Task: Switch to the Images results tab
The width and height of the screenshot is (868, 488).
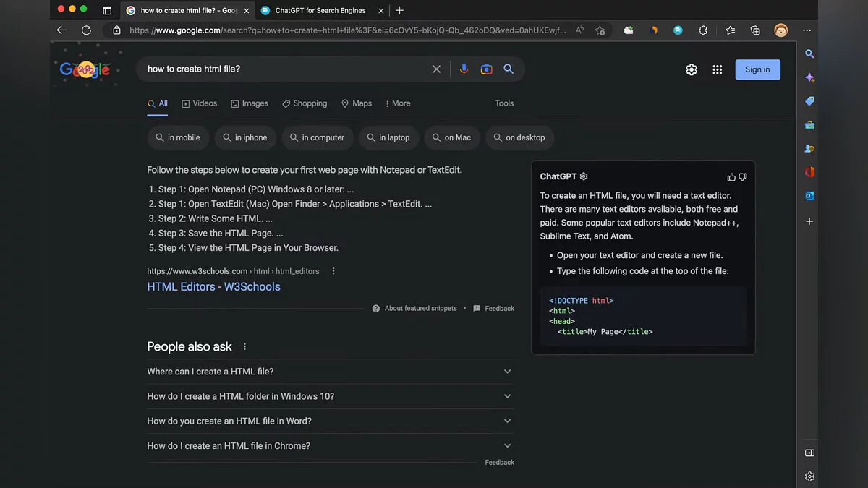Action: click(x=250, y=103)
